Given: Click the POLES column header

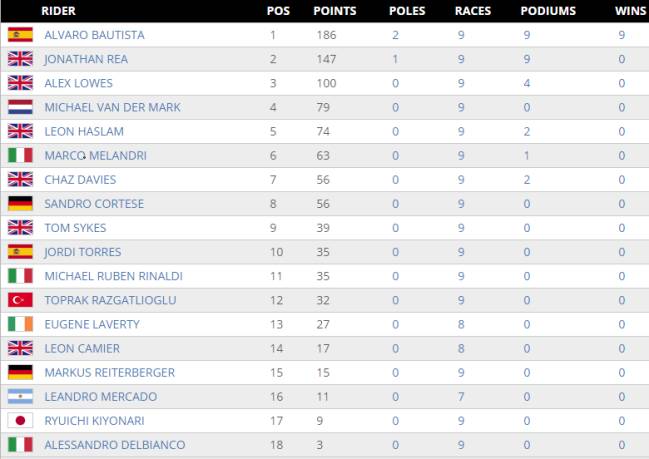Looking at the screenshot, I should coord(407,11).
